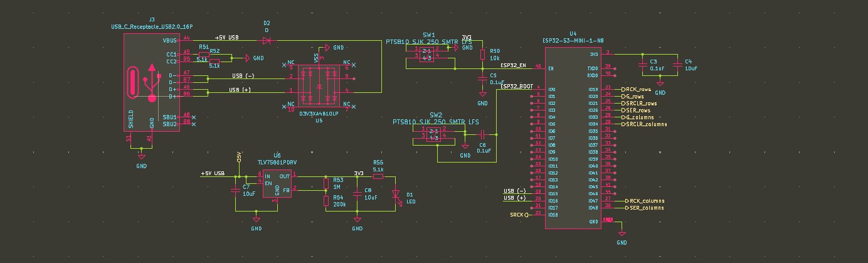Click the C5 0.1uF capacitor symbol
This screenshot has width=868, height=263.
click(482, 77)
